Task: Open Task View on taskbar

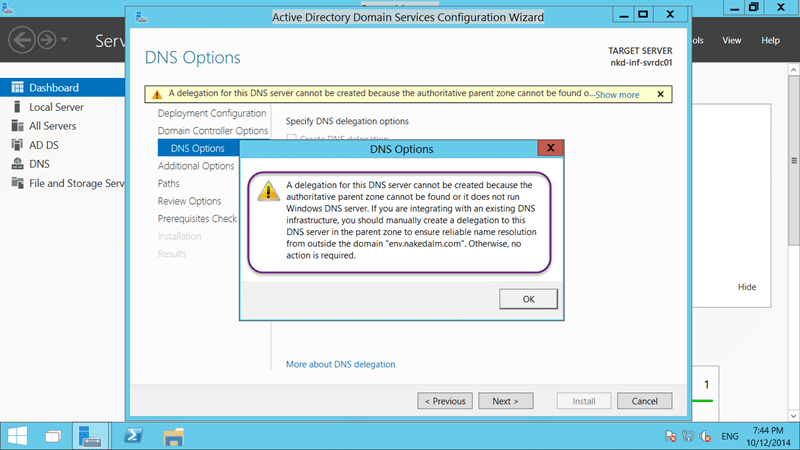Action: [x=53, y=437]
